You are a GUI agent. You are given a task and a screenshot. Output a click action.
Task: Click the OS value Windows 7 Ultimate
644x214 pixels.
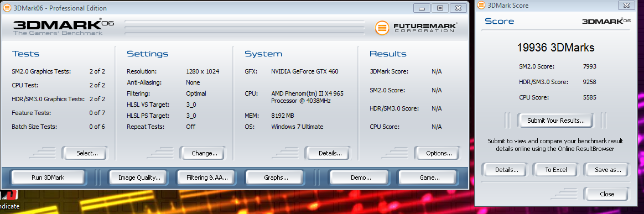297,127
